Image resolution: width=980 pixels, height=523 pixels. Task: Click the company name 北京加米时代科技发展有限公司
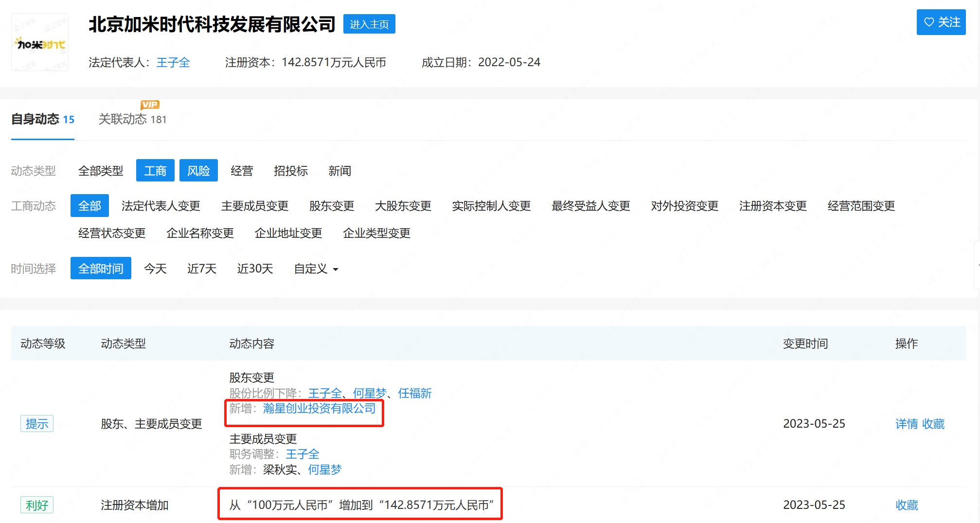click(212, 24)
